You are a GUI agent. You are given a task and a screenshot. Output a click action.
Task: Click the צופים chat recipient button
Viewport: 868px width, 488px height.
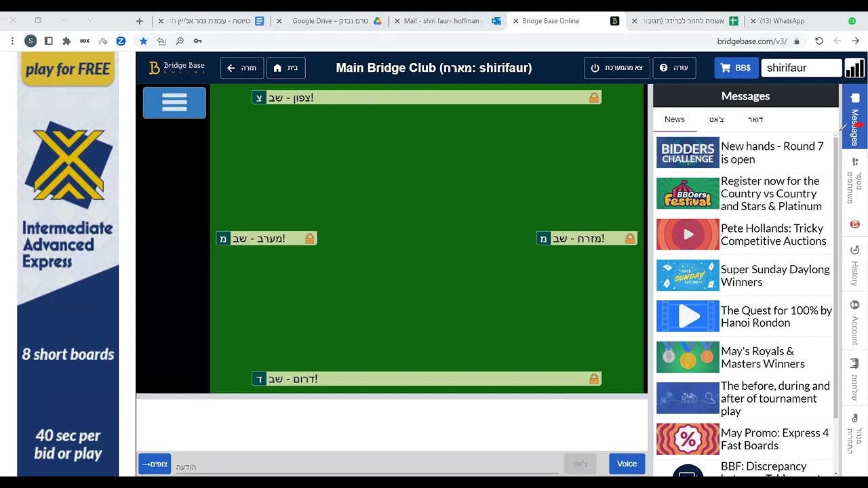pos(155,464)
